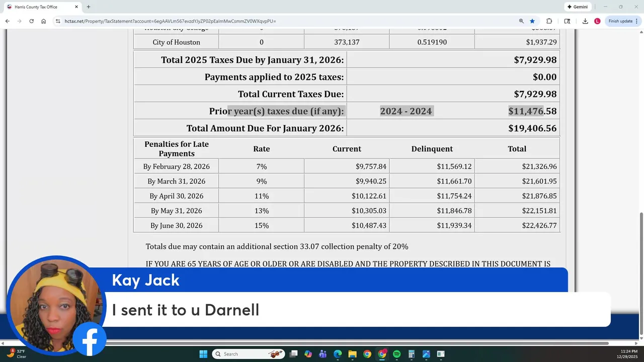The width and height of the screenshot is (644, 362).
Task: Click the 2024 - 2024 prior years cell
Action: point(406,111)
